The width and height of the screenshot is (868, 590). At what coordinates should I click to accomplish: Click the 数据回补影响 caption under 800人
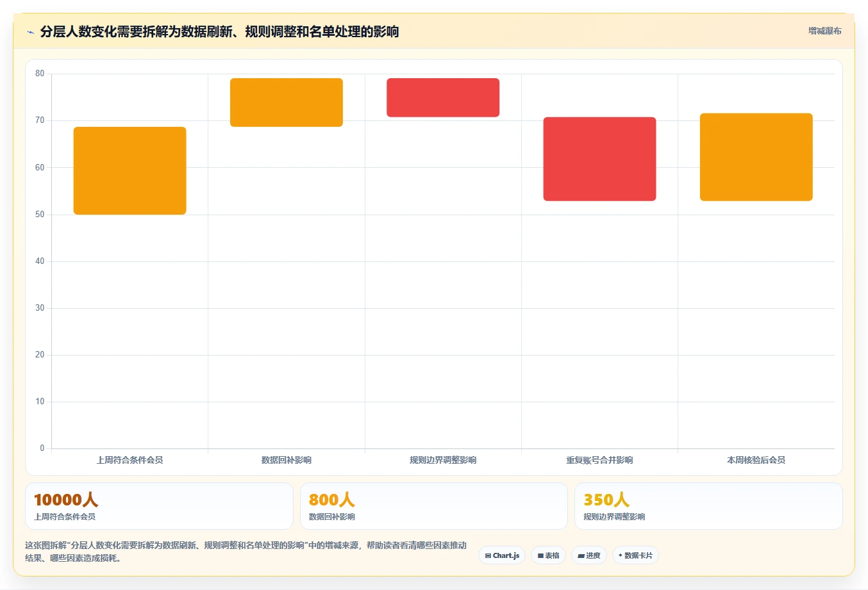tap(332, 517)
